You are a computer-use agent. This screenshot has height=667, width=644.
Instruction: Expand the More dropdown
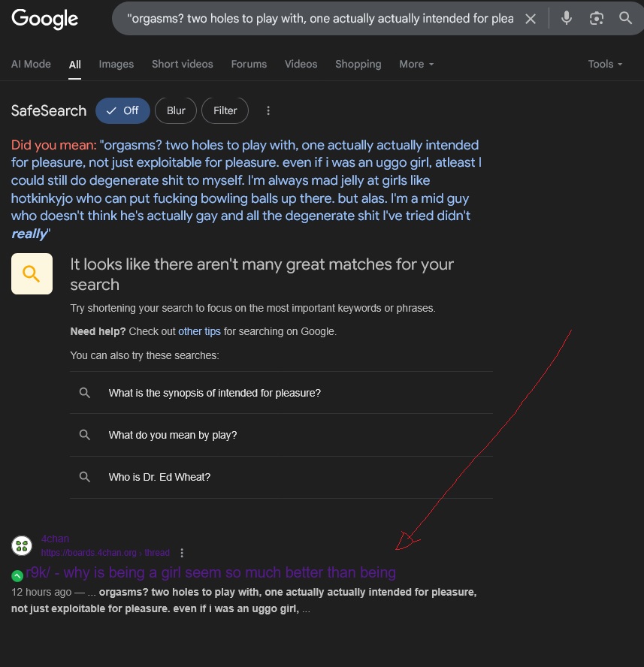click(416, 65)
